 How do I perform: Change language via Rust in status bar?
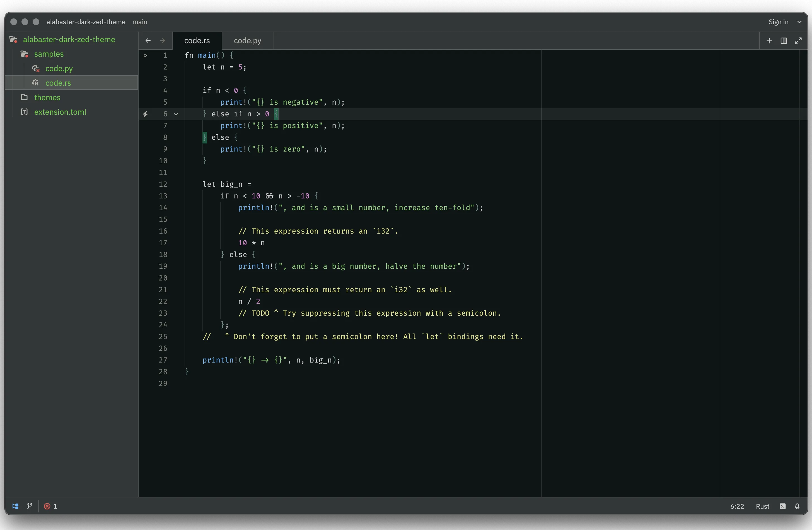763,506
